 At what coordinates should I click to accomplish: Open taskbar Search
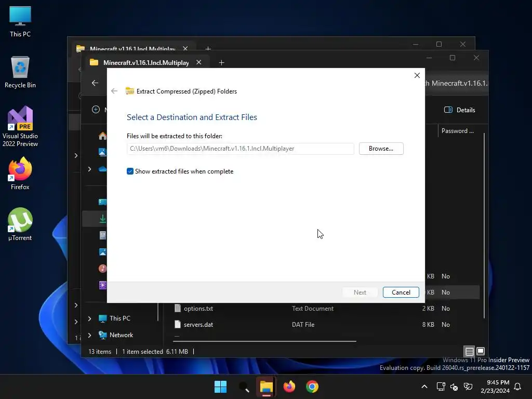pyautogui.click(x=244, y=387)
